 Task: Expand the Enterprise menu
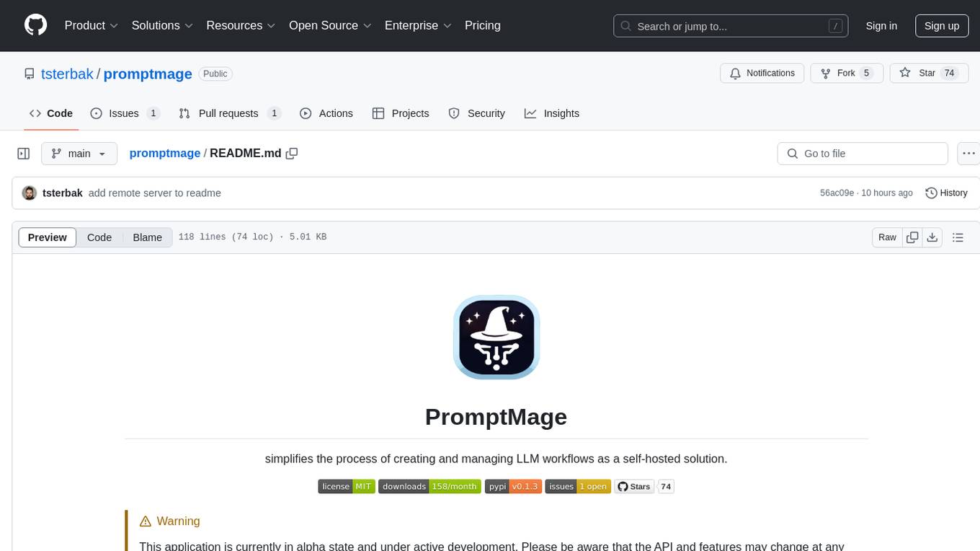(x=418, y=25)
